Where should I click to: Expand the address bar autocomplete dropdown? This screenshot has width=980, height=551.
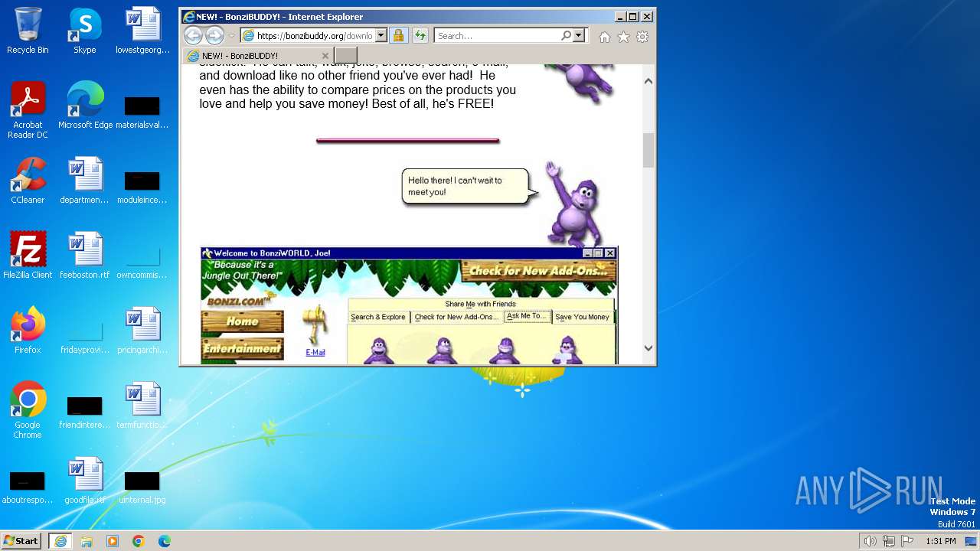pyautogui.click(x=381, y=36)
